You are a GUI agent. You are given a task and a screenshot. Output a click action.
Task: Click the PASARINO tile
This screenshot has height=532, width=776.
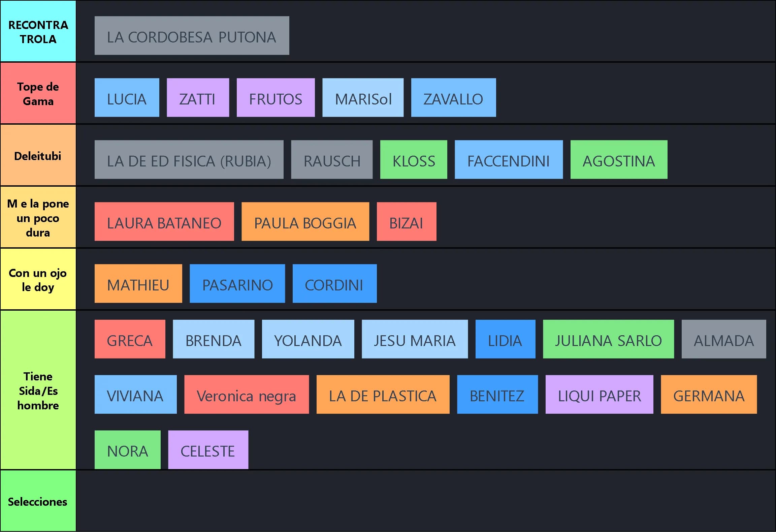point(237,284)
